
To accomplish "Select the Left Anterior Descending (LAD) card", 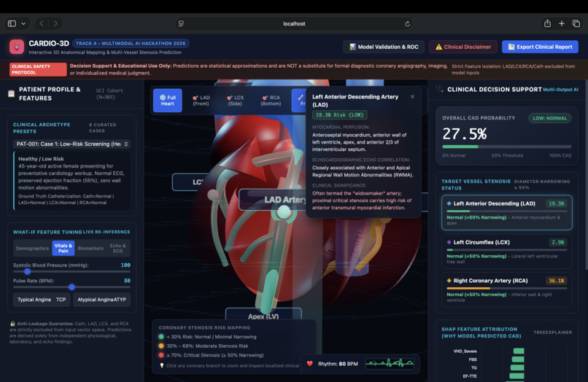I will point(506,212).
